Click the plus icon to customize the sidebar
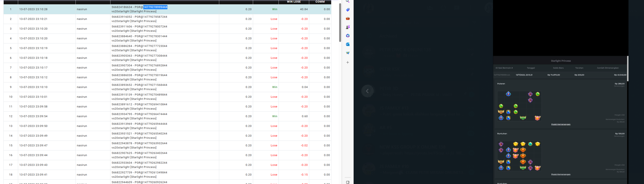644x184 pixels. (348, 62)
